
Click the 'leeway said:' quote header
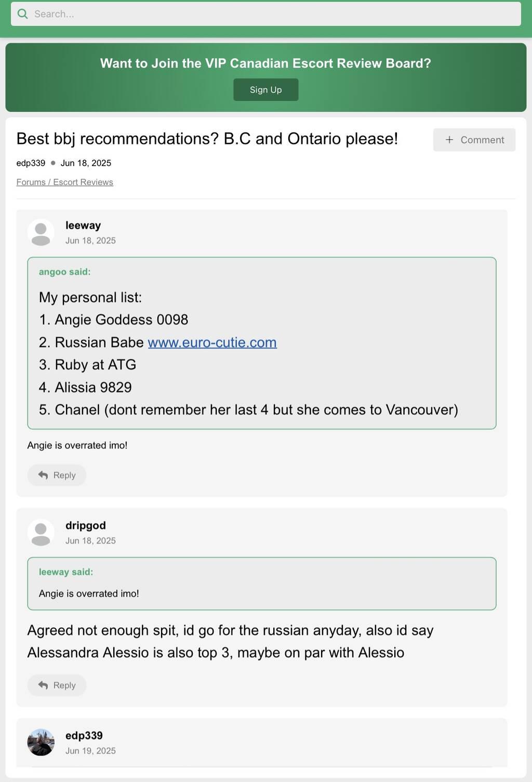tap(66, 572)
